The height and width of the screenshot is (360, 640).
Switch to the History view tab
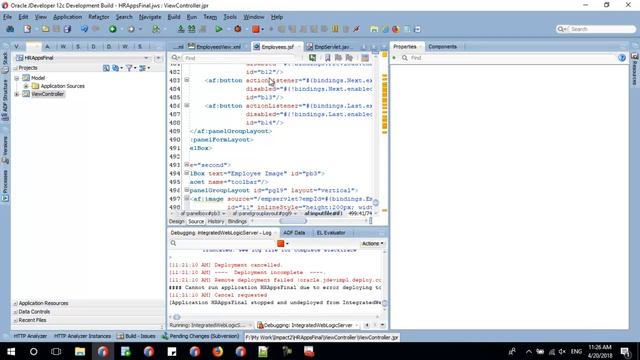point(216,221)
